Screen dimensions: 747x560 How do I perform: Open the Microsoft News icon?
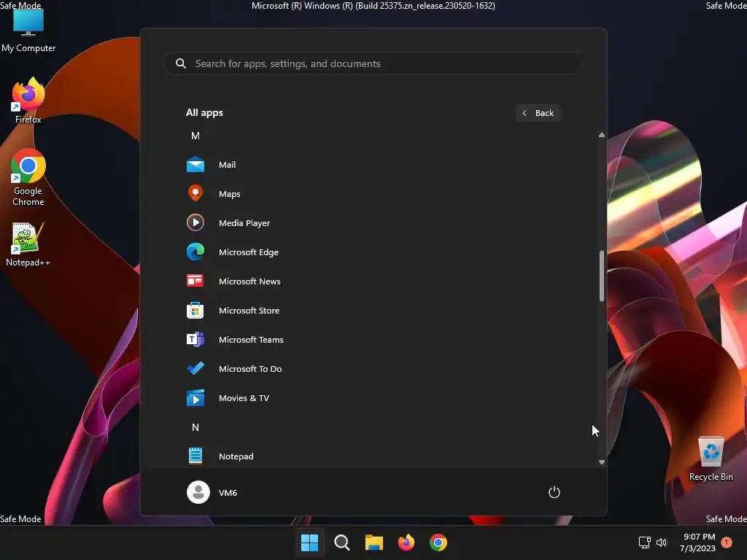click(196, 281)
